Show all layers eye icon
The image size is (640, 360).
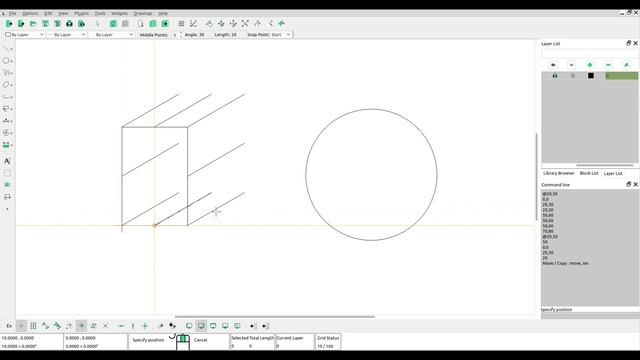[553, 65]
